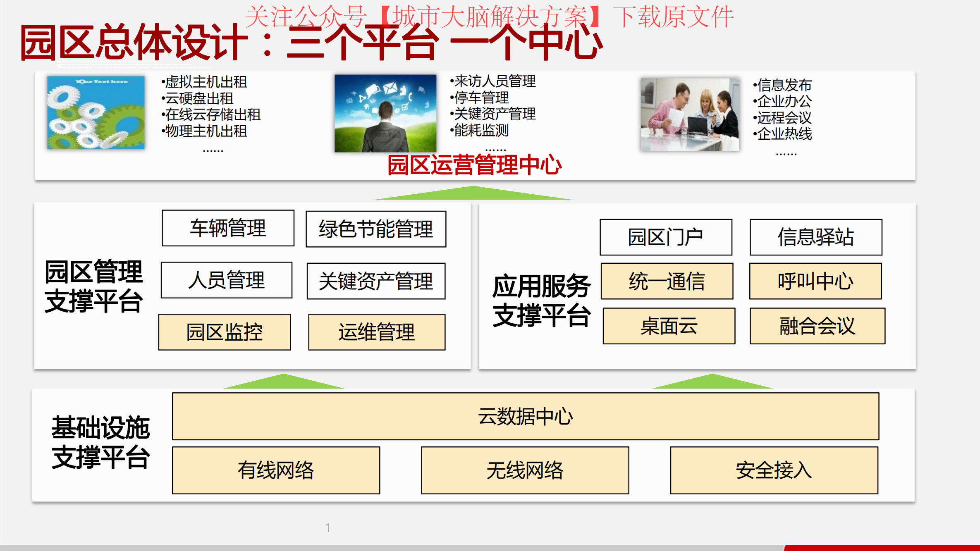Select the 有线网络 box
This screenshot has width=980, height=551.
point(276,470)
